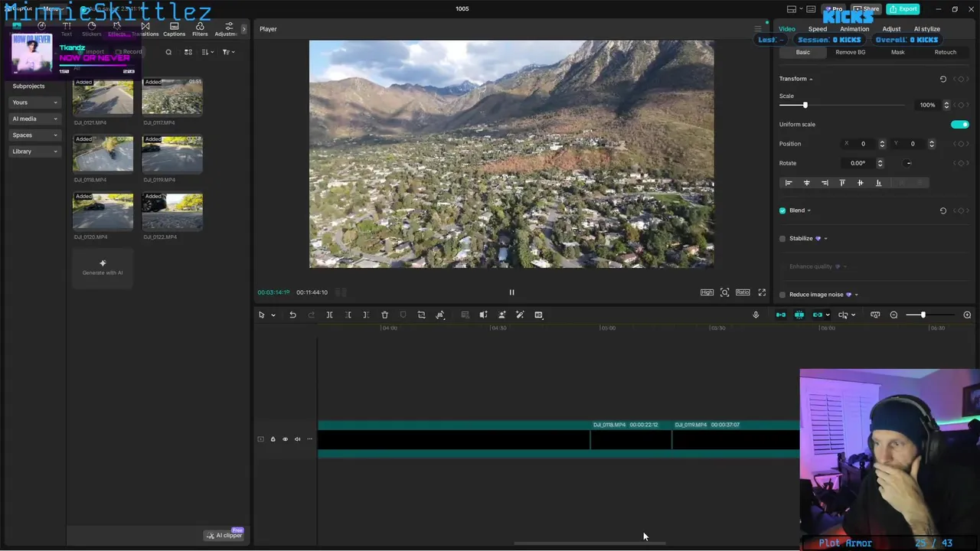This screenshot has width=980, height=551.
Task: Click the rotate dial control
Action: tap(909, 163)
